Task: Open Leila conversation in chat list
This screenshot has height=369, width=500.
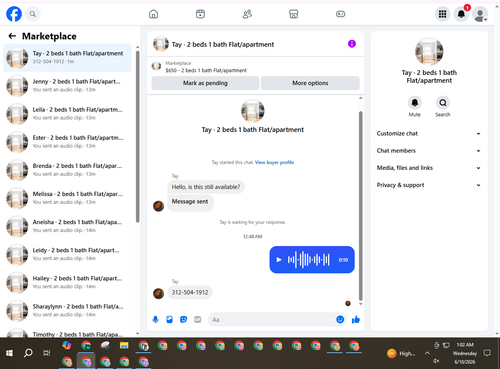Action: [x=67, y=114]
